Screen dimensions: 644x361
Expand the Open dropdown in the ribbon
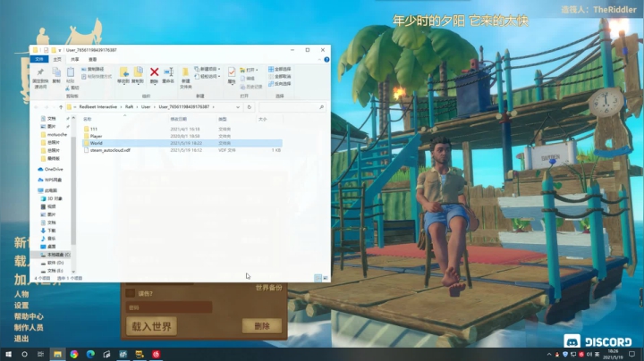[x=257, y=70]
